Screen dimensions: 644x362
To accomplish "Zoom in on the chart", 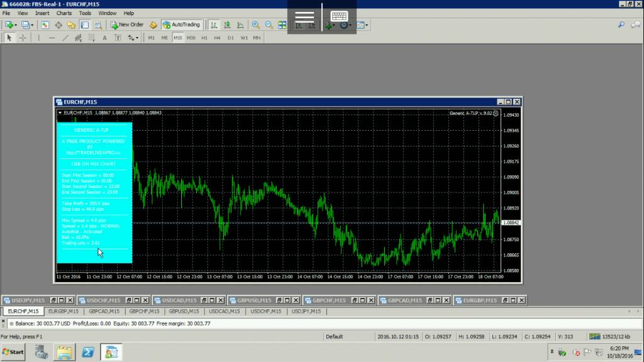I will pyautogui.click(x=256, y=25).
